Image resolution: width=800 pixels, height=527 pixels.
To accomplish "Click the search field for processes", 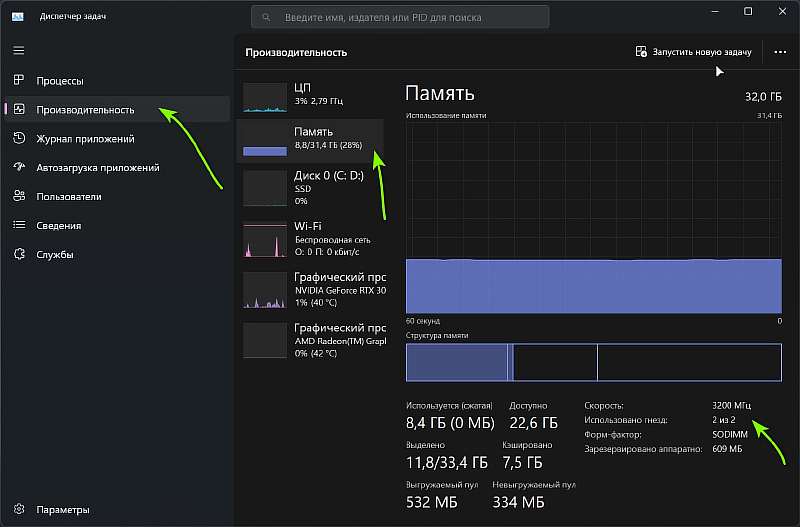I will pos(400,17).
